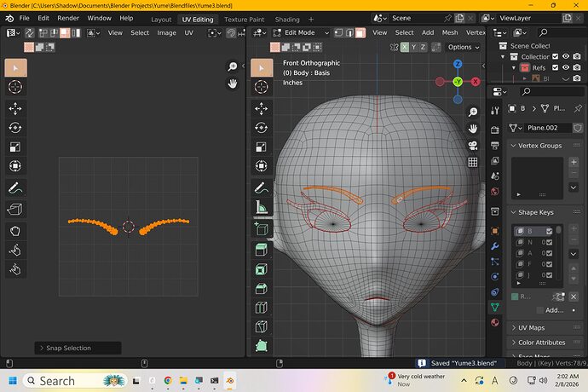Toggle the Collection exclude checkbox in outliner
588x392 pixels.
point(556,56)
